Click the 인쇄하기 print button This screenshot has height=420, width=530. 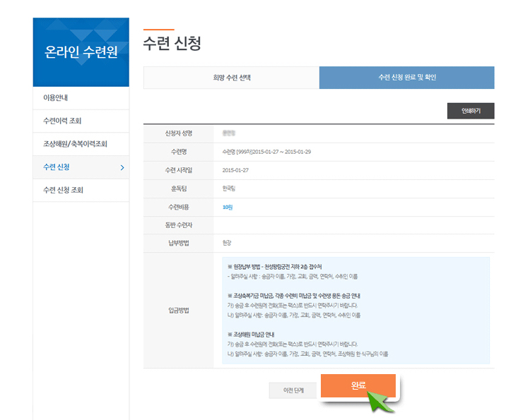pyautogui.click(x=471, y=111)
